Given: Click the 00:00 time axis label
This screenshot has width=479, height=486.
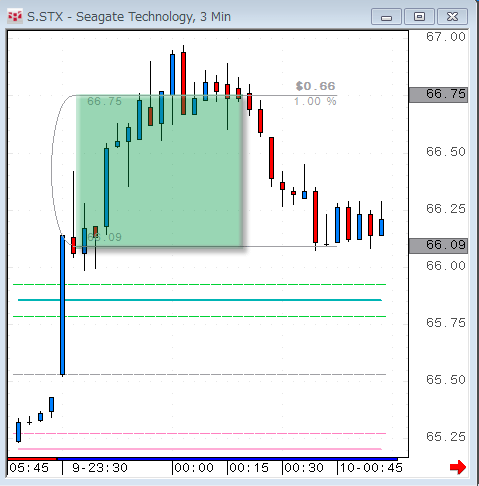Looking at the screenshot, I should click(194, 468).
